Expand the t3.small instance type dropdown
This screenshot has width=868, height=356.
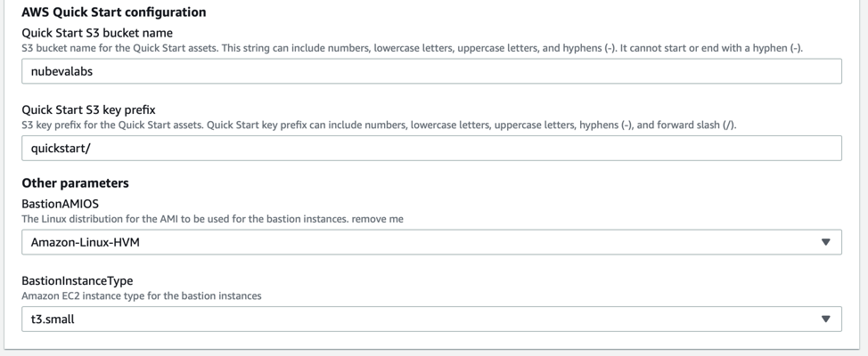432,319
